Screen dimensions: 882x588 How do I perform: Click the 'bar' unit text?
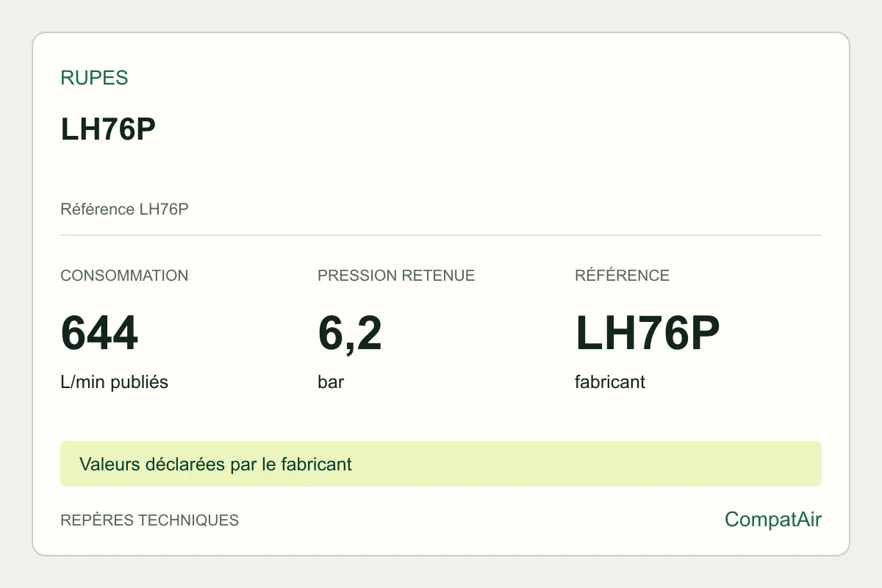pyautogui.click(x=331, y=382)
